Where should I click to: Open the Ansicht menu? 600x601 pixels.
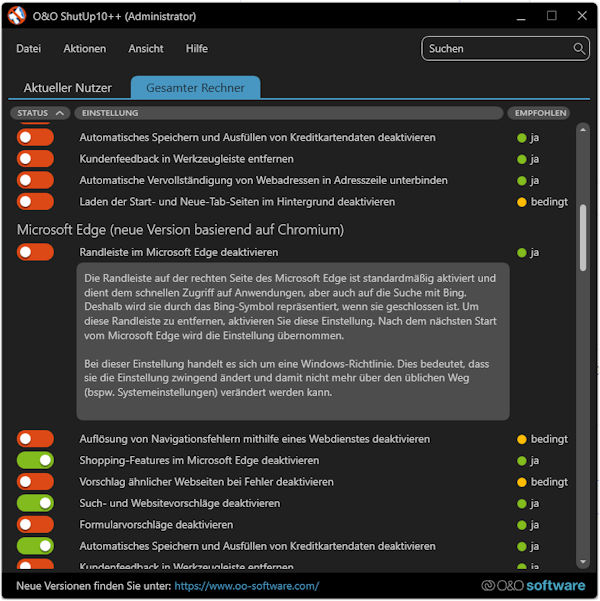[146, 49]
